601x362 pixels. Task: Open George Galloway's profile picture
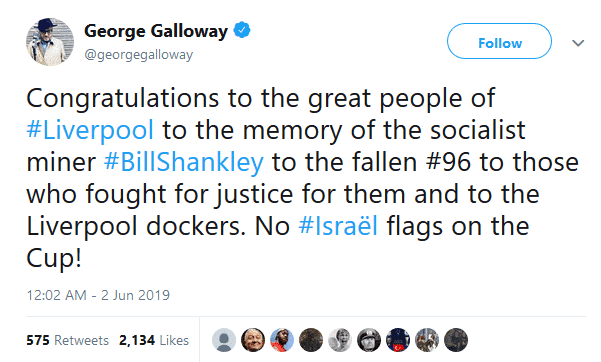click(50, 41)
